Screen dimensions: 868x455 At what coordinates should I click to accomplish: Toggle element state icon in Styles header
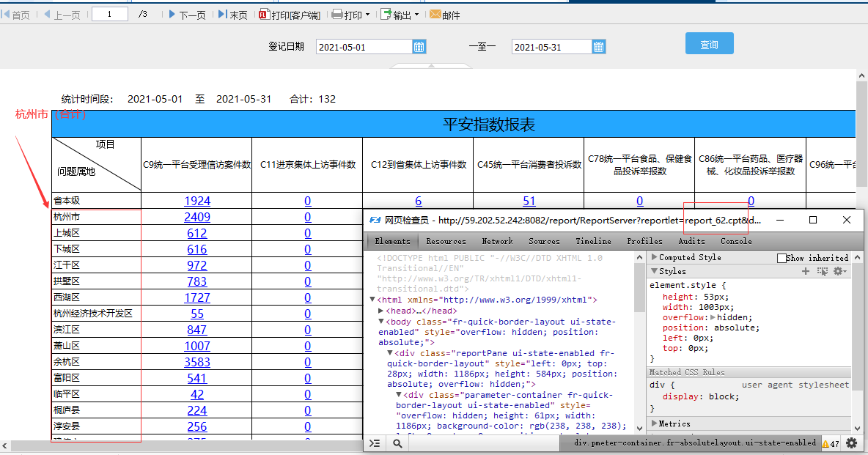point(823,271)
